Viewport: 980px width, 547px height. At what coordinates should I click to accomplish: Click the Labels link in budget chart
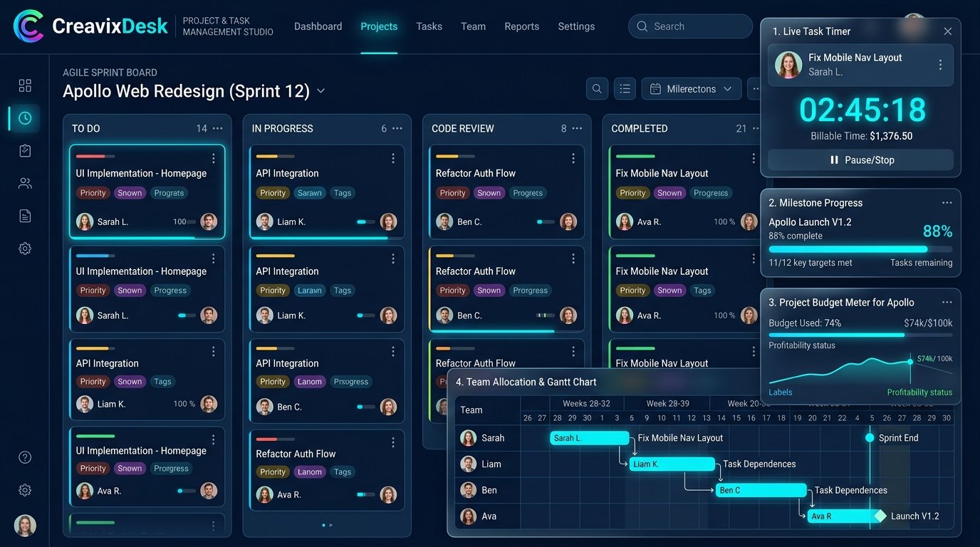click(x=781, y=392)
